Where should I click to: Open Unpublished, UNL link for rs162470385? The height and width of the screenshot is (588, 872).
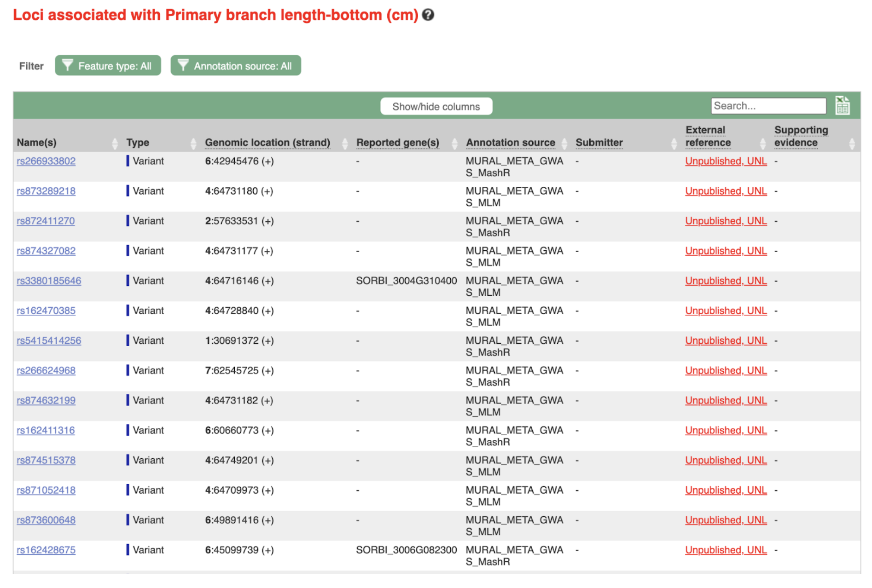726,311
